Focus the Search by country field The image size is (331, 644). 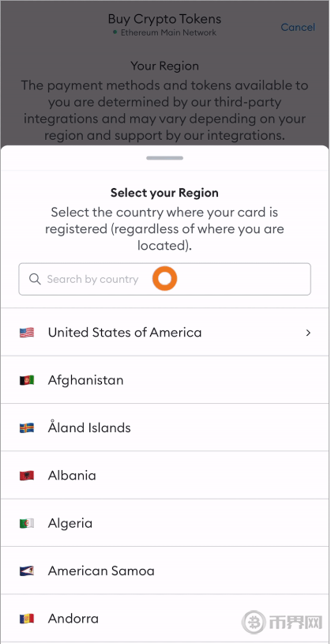pyautogui.click(x=164, y=279)
